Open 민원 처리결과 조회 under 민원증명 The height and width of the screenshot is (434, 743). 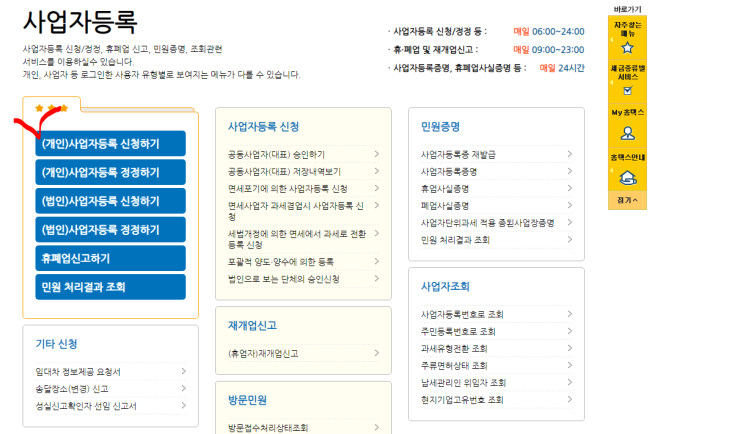coord(455,240)
